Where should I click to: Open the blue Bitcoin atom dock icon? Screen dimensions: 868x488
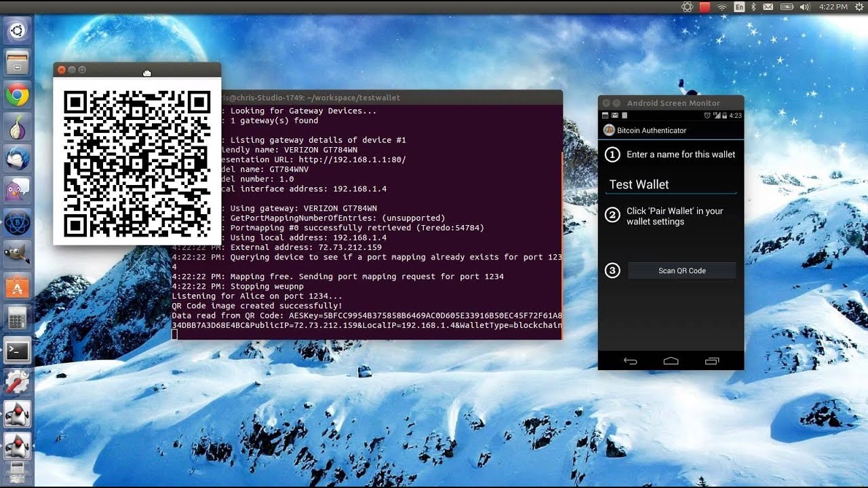pyautogui.click(x=17, y=223)
